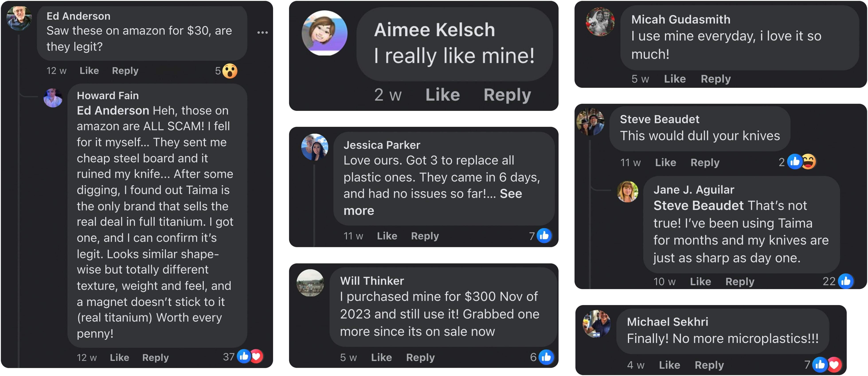Expand Jessica Parker's comment with See more
The width and height of the screenshot is (868, 376).
coord(433,202)
